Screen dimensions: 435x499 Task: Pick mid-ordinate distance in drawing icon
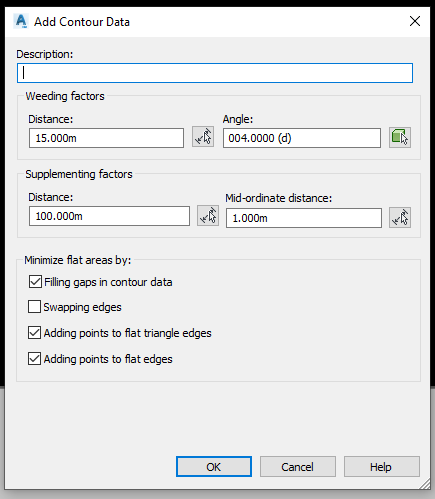pyautogui.click(x=400, y=218)
